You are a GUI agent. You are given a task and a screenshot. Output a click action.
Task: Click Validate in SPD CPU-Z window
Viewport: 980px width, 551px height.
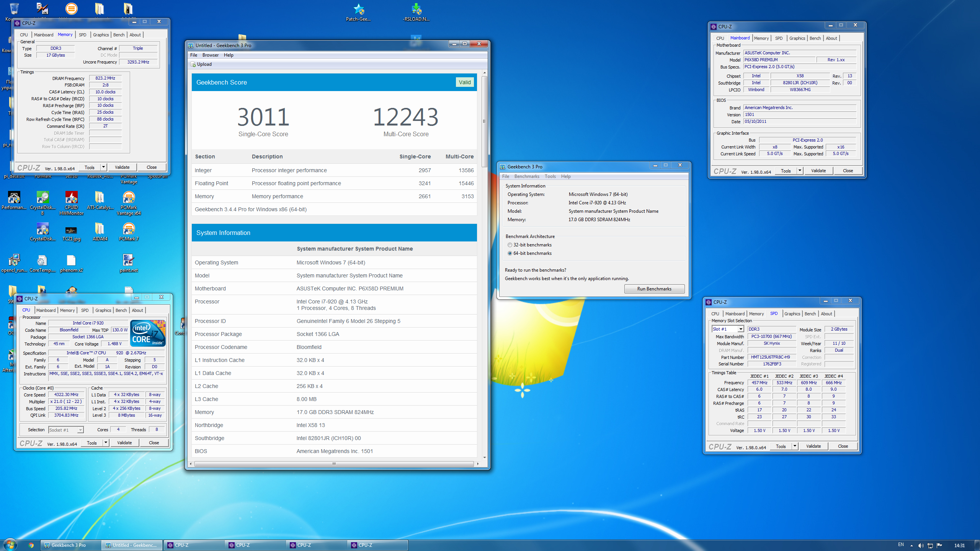click(x=813, y=446)
